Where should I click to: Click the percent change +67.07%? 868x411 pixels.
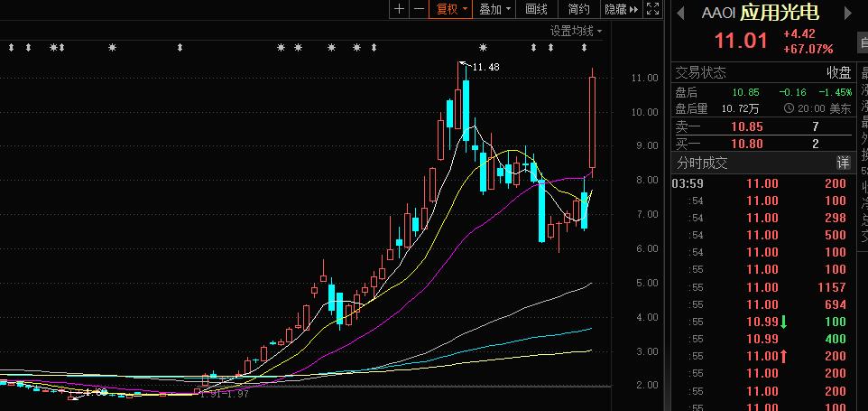[x=808, y=49]
